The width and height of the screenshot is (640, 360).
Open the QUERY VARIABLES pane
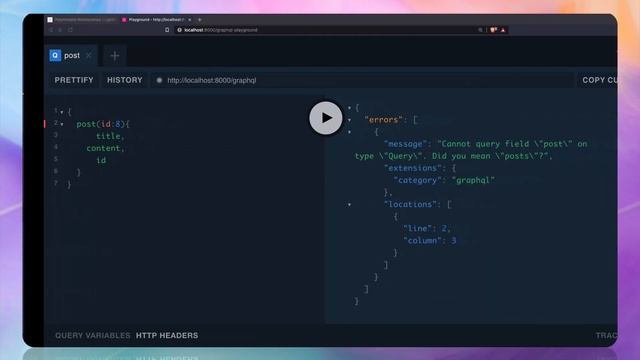(x=93, y=336)
